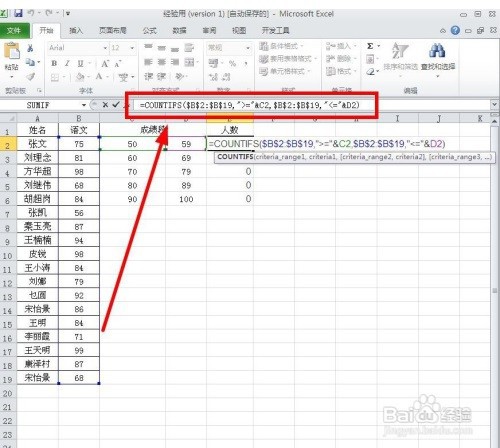
Task: Click the Format Painter brush icon
Action: (x=30, y=77)
